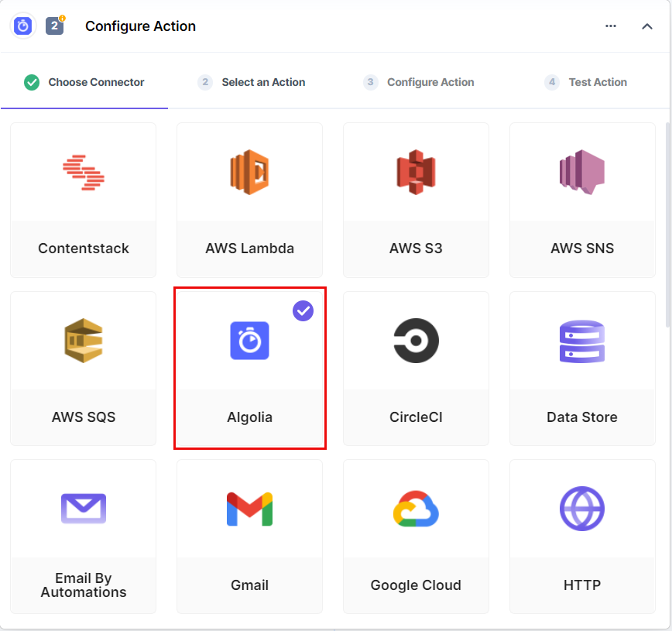This screenshot has height=631, width=672.
Task: Open the three-dot options menu
Action: point(611,26)
